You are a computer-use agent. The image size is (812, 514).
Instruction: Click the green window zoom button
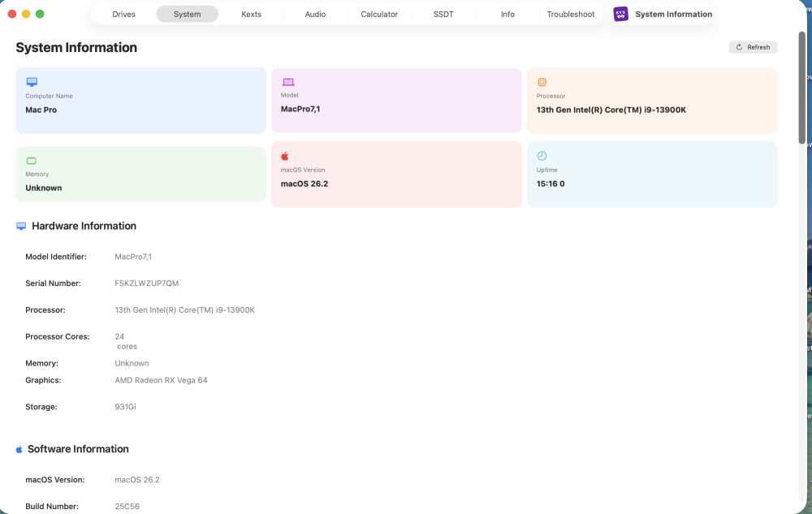coord(40,14)
